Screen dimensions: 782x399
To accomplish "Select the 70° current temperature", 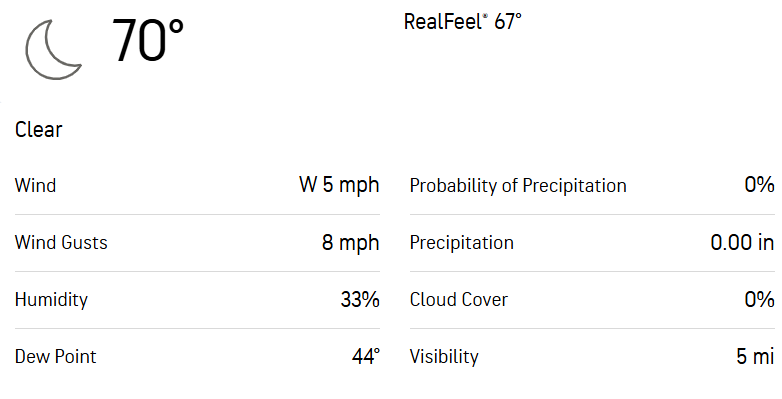I will pos(148,40).
